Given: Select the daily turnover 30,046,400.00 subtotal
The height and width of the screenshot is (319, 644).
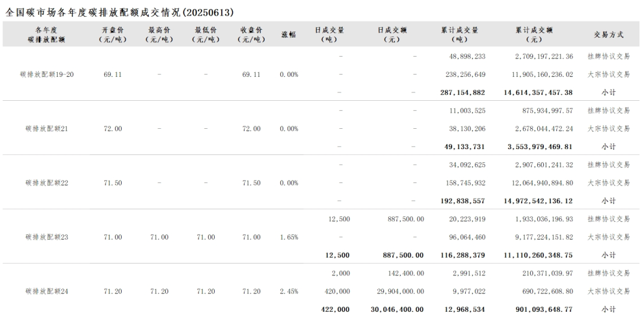Looking at the screenshot, I should (x=397, y=309).
